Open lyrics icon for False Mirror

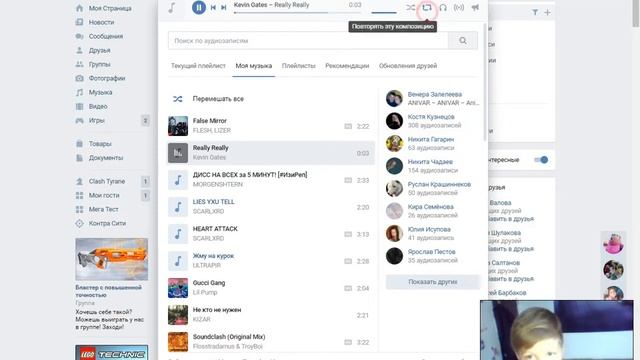[x=348, y=126]
